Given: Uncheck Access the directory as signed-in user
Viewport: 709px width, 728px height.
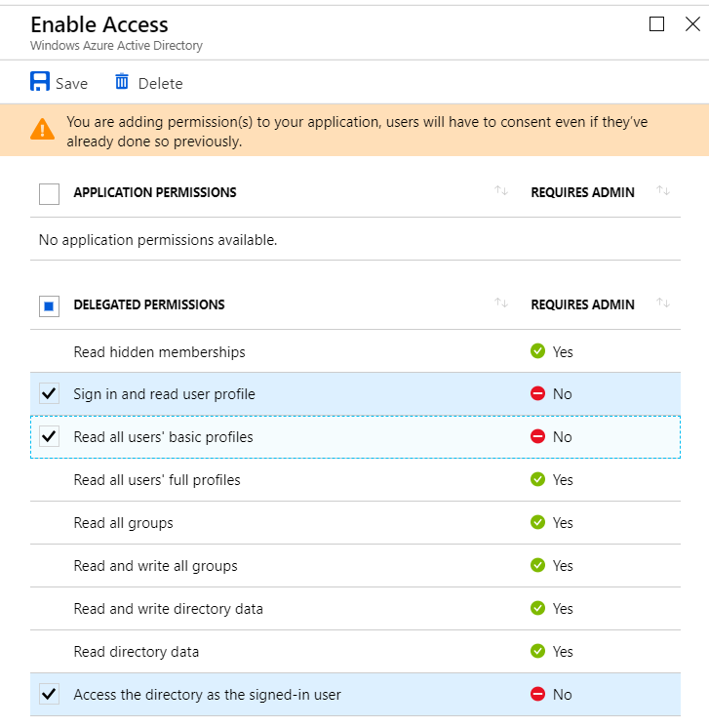Looking at the screenshot, I should [49, 695].
